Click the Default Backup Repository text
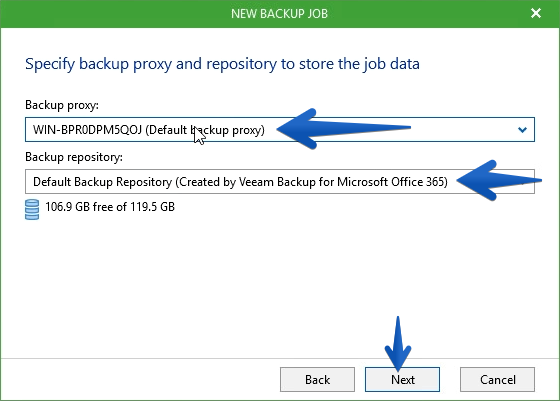Viewport: 560px width, 401px height. (x=102, y=182)
